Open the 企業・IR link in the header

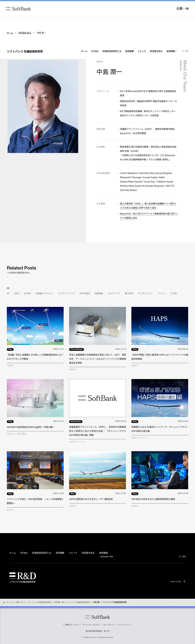pos(183,9)
